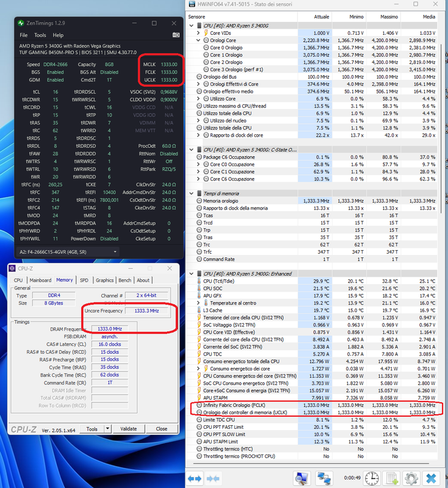Click the lightning icon beside CPU TDC
Screen dimensions: 448x488
click(199, 354)
